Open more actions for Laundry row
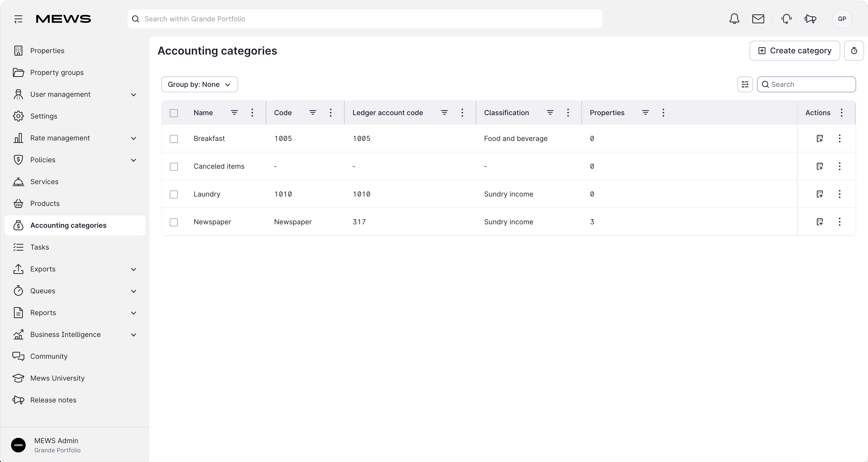This screenshot has height=462, width=868. pos(840,194)
